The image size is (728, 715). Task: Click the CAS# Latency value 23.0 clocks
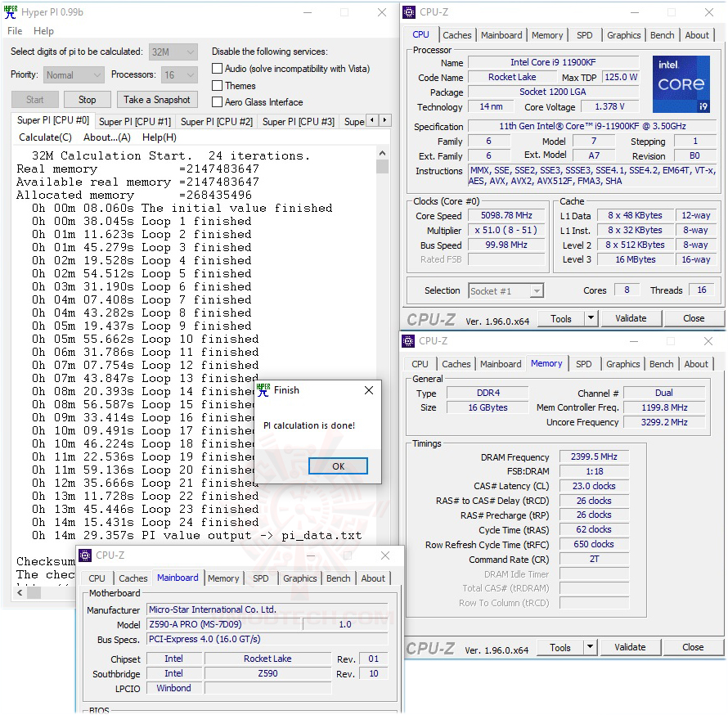point(594,486)
